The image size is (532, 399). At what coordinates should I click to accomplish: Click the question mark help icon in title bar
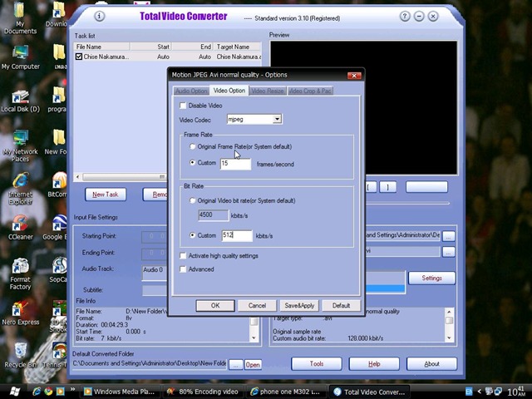(405, 16)
